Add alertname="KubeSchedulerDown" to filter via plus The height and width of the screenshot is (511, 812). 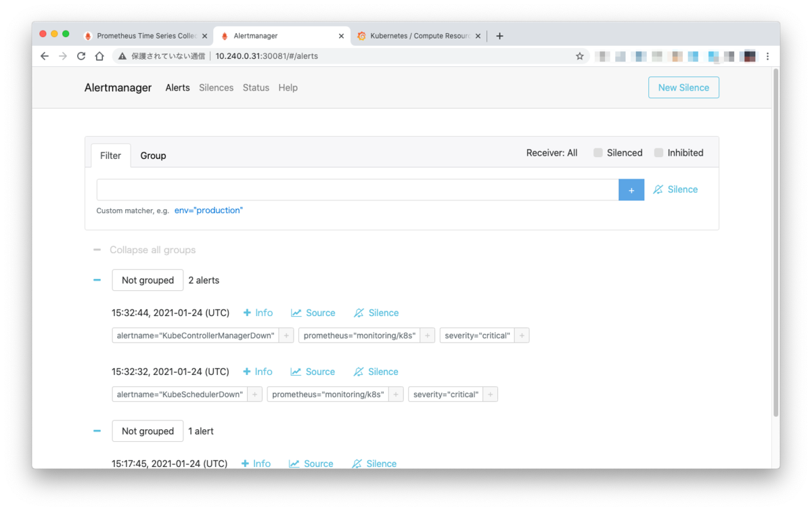pyautogui.click(x=255, y=395)
